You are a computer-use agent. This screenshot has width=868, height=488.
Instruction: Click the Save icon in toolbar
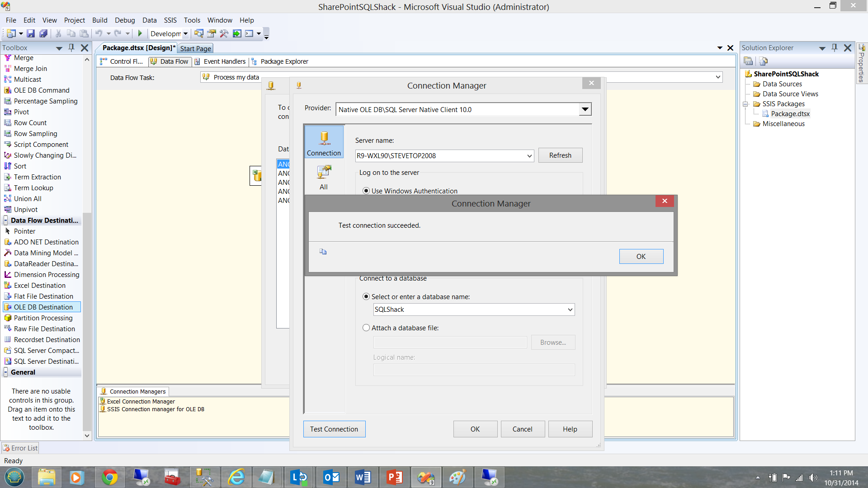tap(30, 33)
